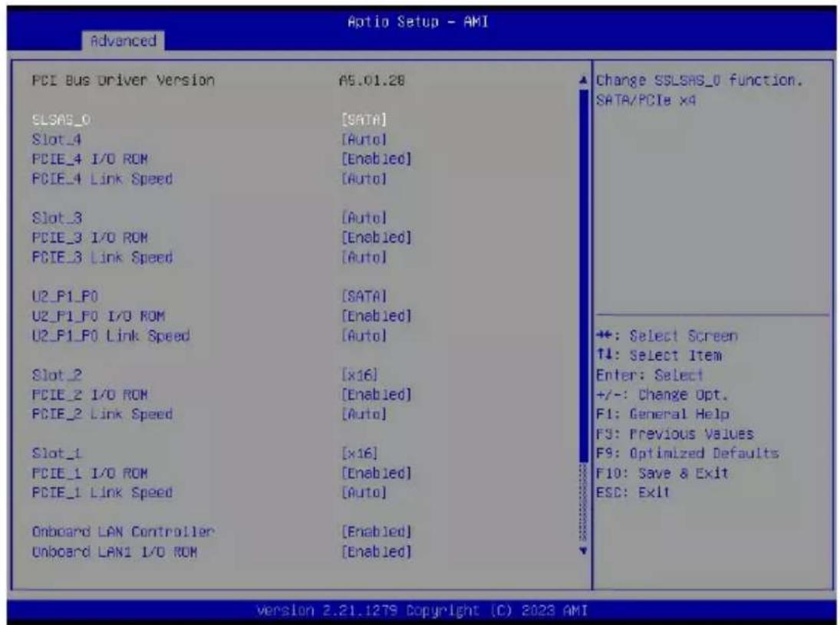Open PCIE_3 Link Speed [Auto] value
This screenshot has height=625, width=840.
364,257
